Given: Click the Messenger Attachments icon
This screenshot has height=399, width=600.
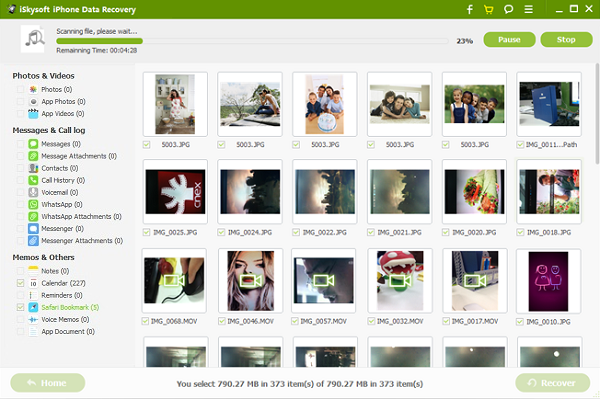Looking at the screenshot, I should [33, 241].
